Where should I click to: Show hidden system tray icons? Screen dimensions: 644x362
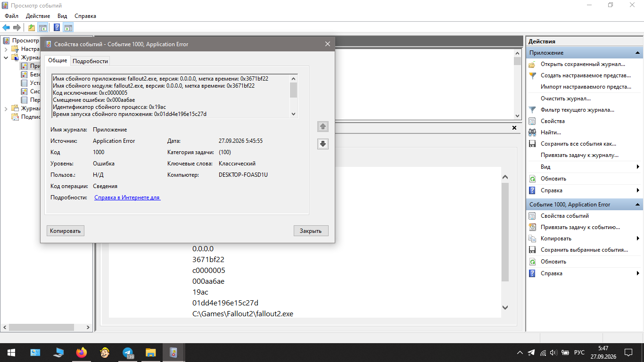[x=520, y=353]
